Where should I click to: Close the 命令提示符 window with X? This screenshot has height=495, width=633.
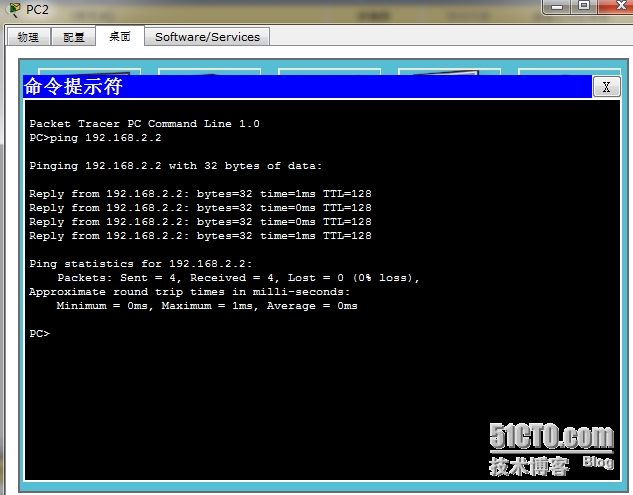(606, 87)
